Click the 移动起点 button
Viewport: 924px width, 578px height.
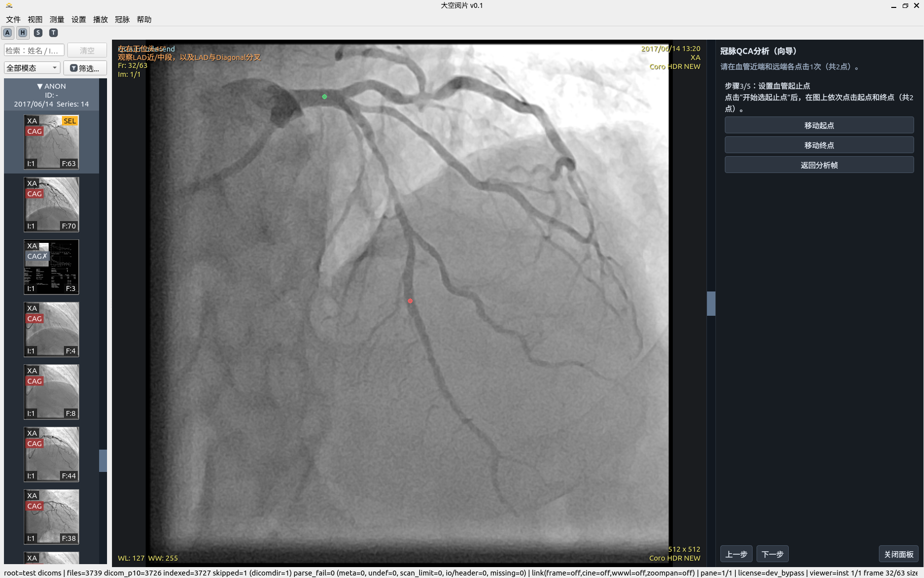[x=819, y=125]
